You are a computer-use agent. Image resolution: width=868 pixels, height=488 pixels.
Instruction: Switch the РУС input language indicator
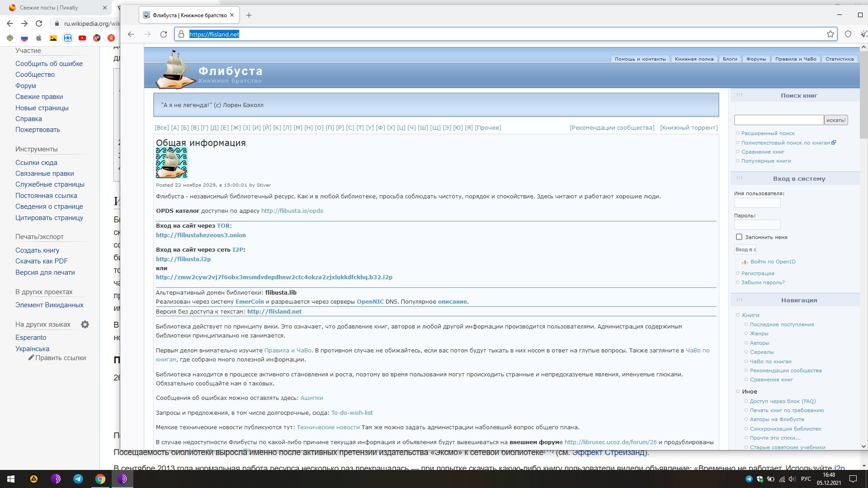[806, 479]
